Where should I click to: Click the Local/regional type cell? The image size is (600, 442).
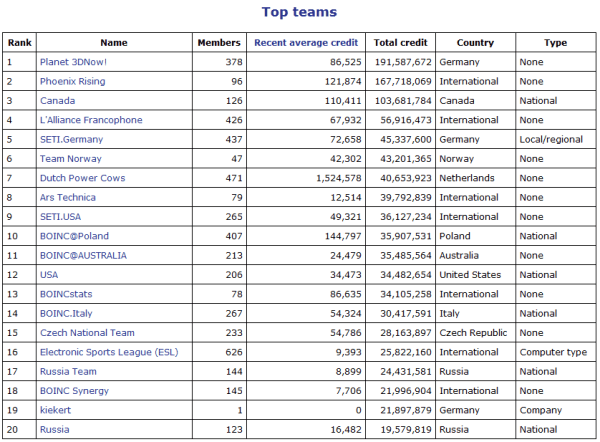(551, 139)
